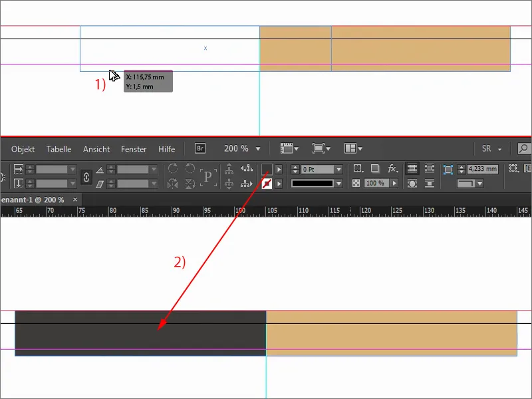Click the opacity checkerboard icon

tap(356, 184)
